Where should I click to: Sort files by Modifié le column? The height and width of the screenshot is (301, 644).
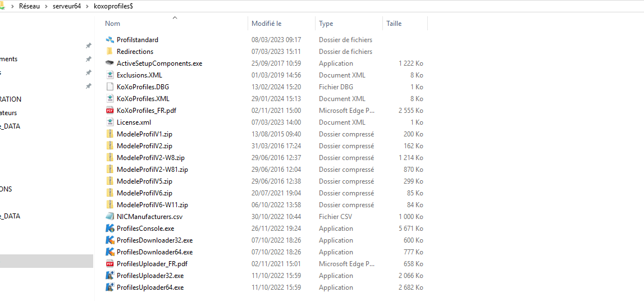(x=267, y=24)
